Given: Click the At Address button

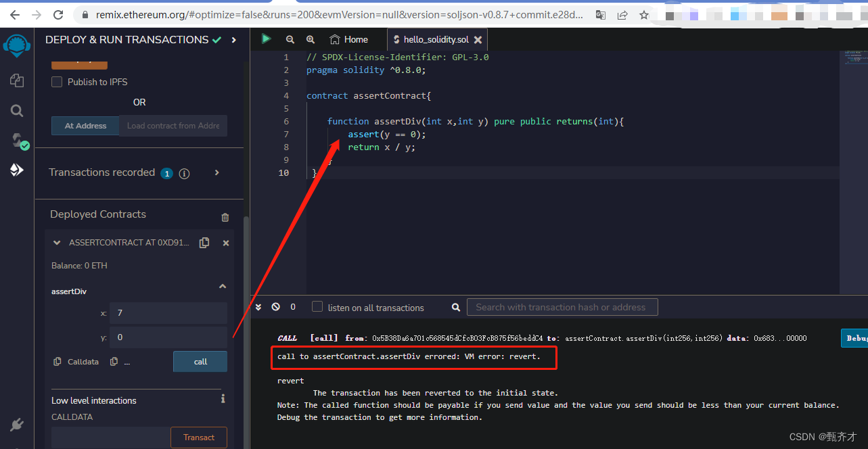Looking at the screenshot, I should tap(85, 126).
